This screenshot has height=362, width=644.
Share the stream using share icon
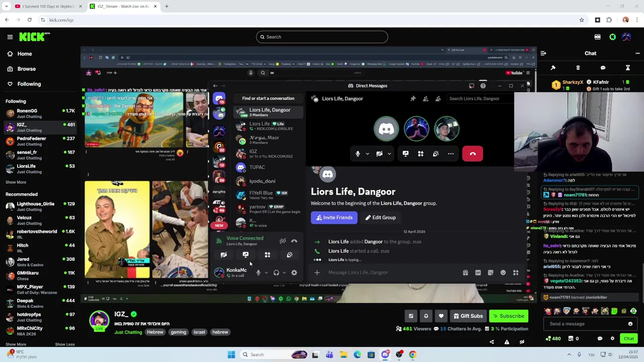[x=492, y=342]
